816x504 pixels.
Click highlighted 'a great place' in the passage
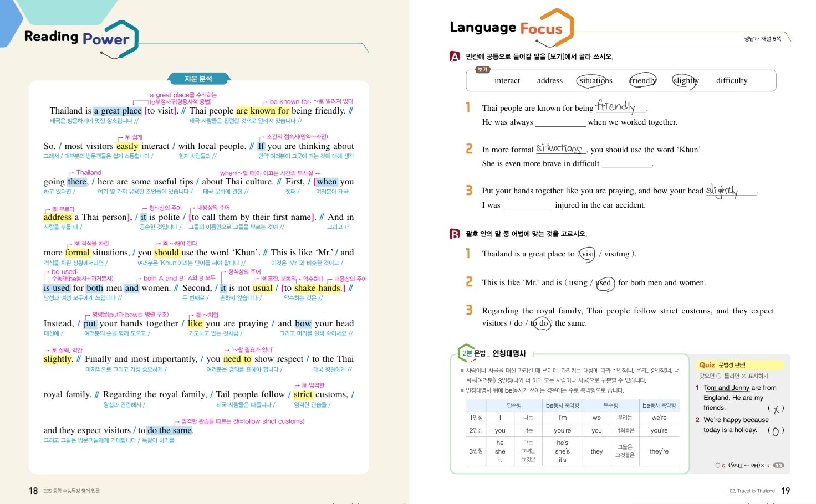[x=118, y=111]
